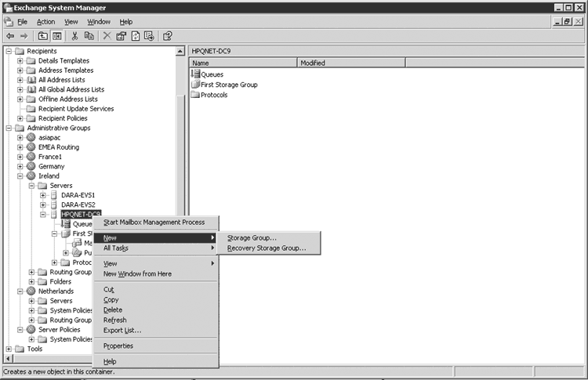This screenshot has height=380, width=588.
Task: Choose Storage Group... from the New submenu
Action: 252,237
